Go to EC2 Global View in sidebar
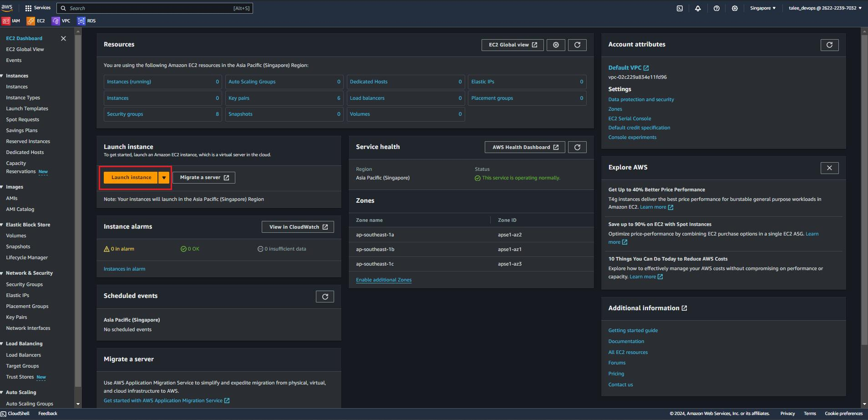 25,50
